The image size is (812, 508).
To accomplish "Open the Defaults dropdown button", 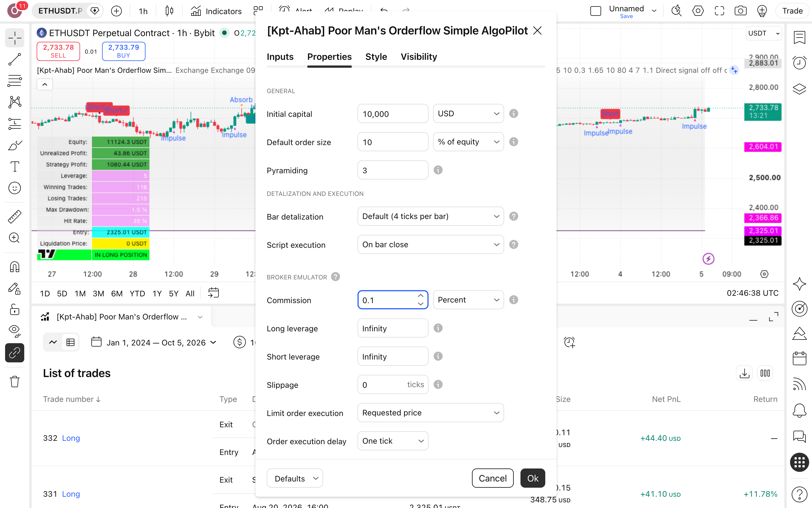I will 295,478.
